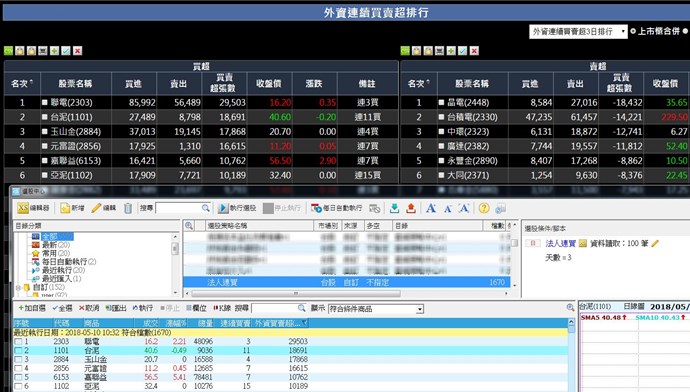Viewport: 690px width, 392px height.
Task: Click the 全選 select-all button
Action: coord(62,308)
